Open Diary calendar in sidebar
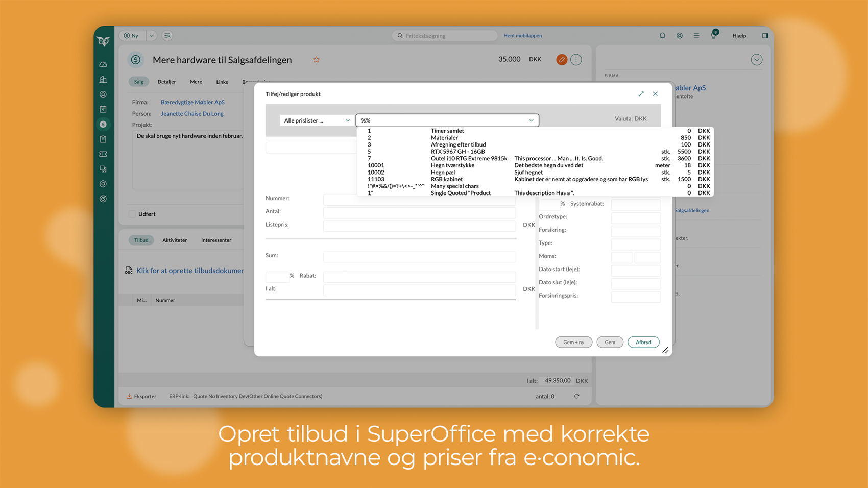The height and width of the screenshot is (488, 868). (103, 109)
